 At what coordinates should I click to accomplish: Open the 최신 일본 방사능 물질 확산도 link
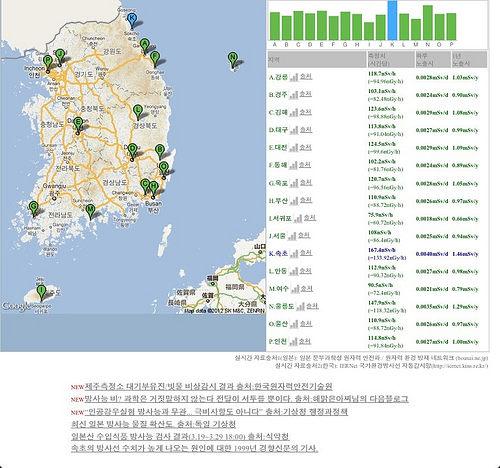[153, 424]
